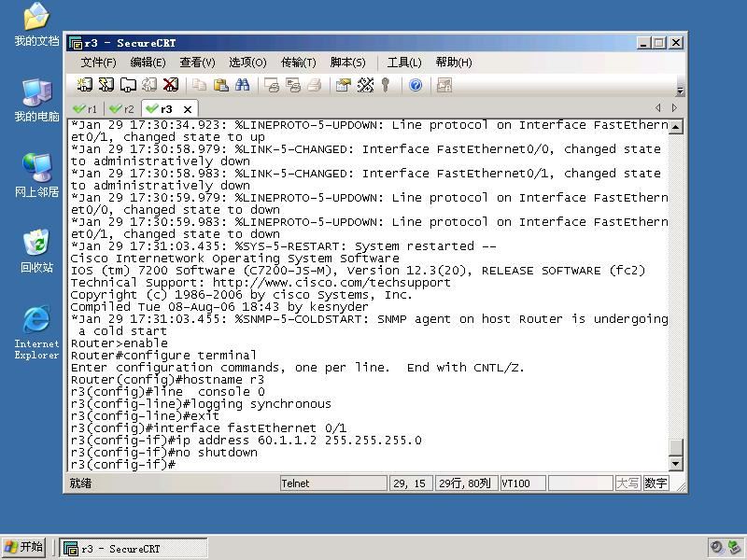Click the Public Key Assistant key icon
The image size is (747, 560).
(386, 85)
